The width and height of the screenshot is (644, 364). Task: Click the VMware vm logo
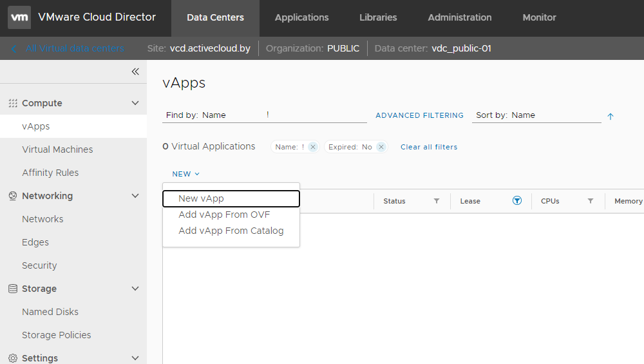coord(19,17)
